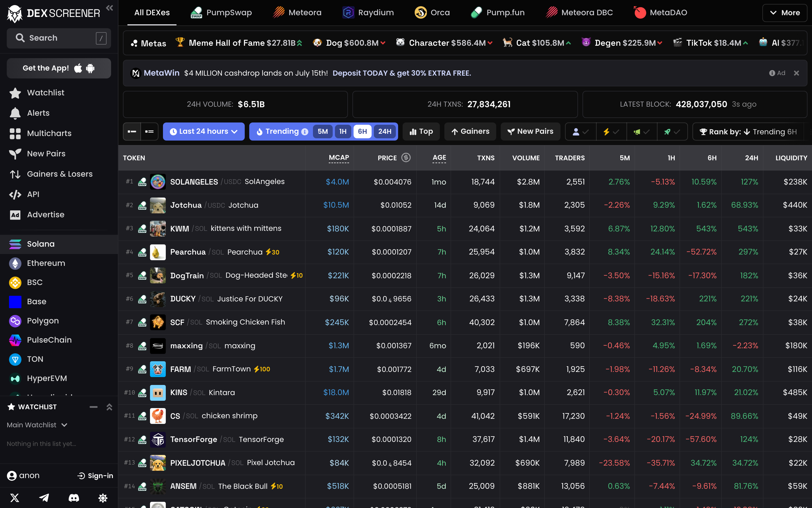This screenshot has width=812, height=508.
Task: Open Alerts bell icon
Action: 15,113
